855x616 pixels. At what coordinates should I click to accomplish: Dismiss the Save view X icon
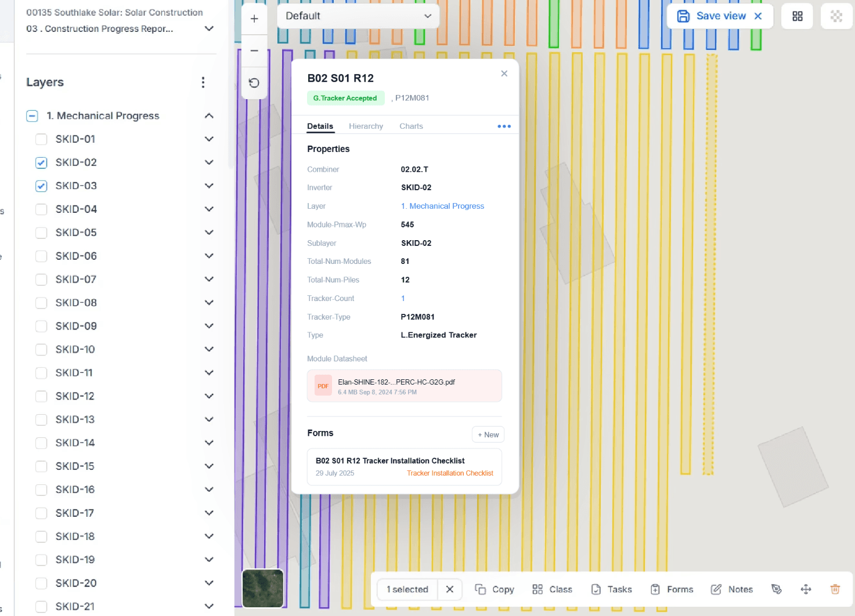click(758, 16)
